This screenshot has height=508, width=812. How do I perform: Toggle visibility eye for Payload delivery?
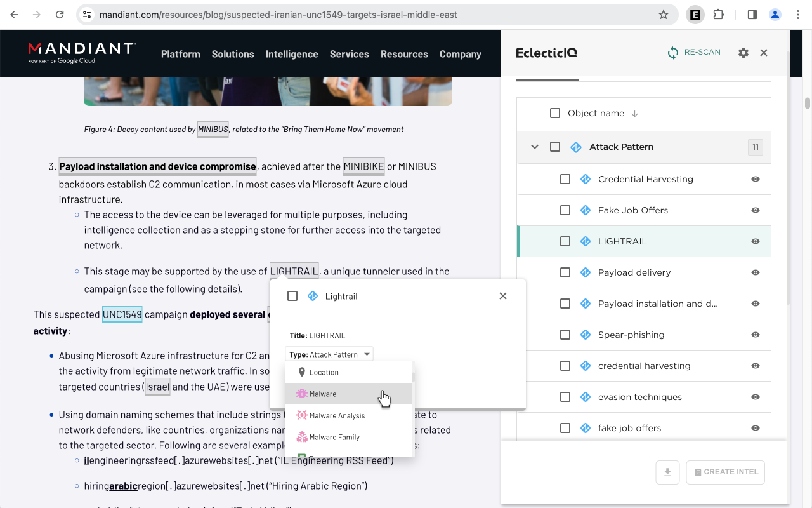point(756,272)
